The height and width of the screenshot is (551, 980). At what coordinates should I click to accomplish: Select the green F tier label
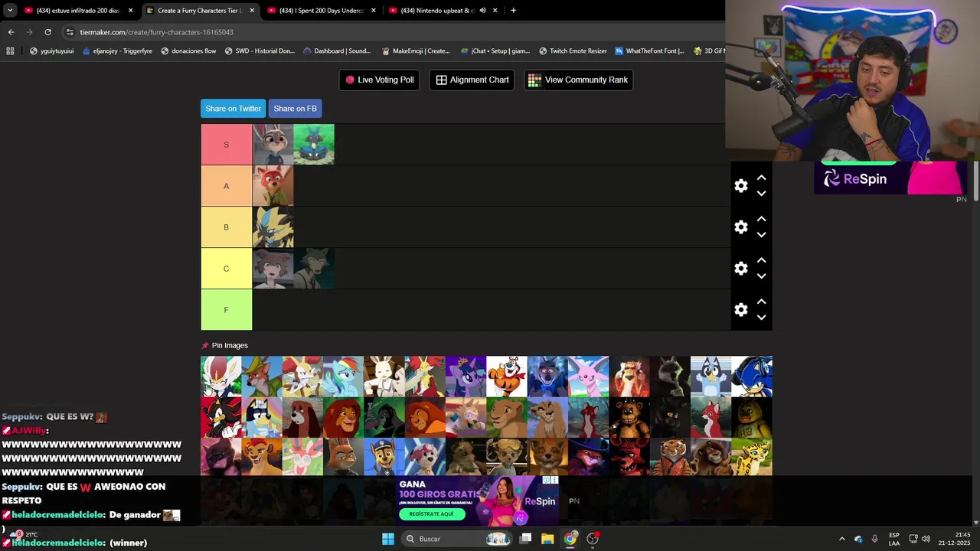tap(226, 310)
